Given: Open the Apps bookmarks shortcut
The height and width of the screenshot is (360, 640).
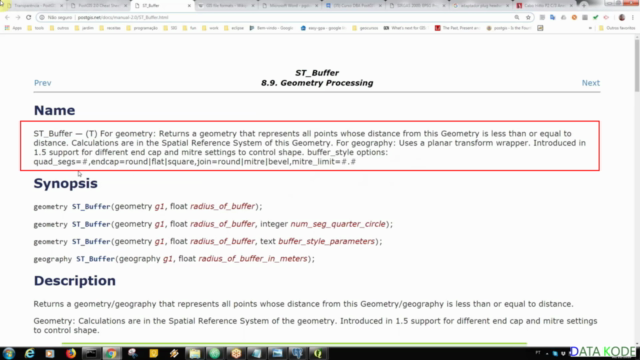Looking at the screenshot, I should pos(13,28).
